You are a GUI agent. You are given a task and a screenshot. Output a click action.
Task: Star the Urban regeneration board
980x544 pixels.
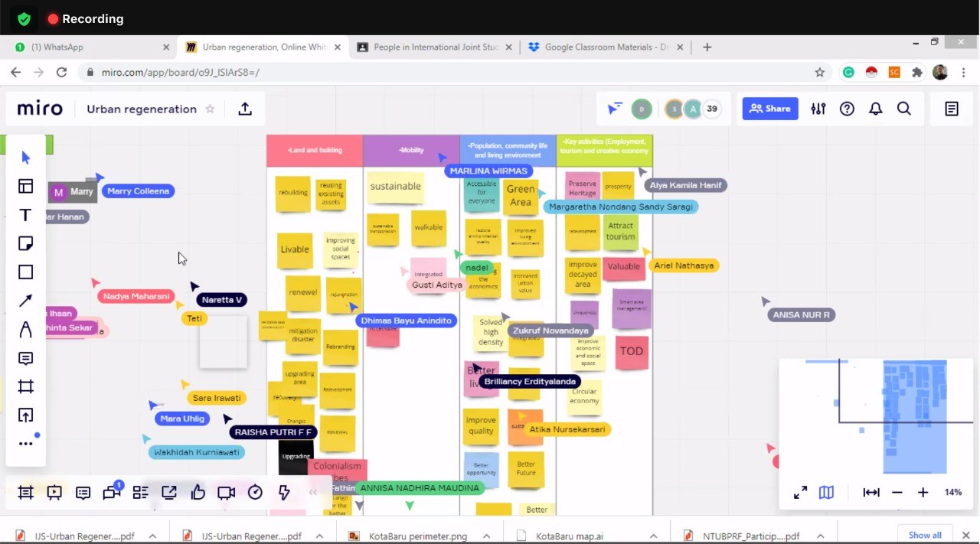[210, 109]
